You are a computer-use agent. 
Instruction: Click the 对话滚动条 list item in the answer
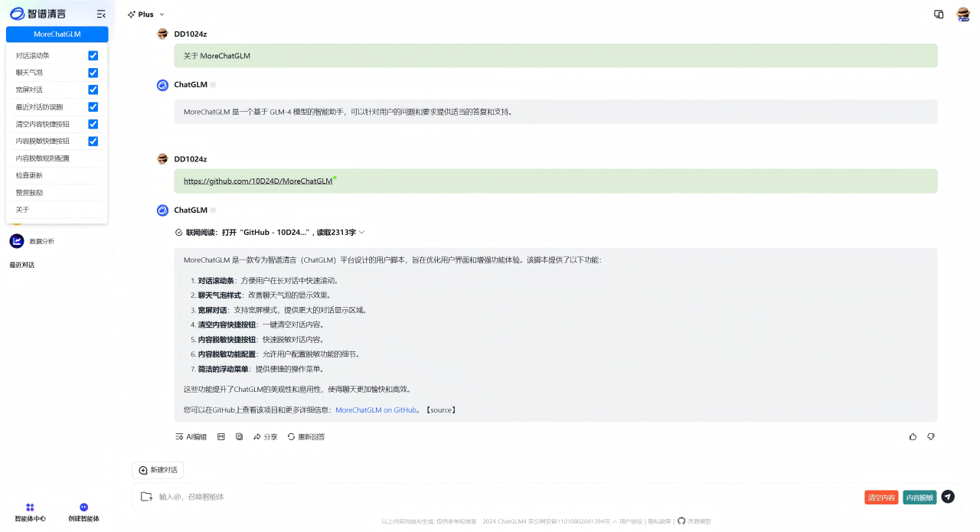pos(268,280)
